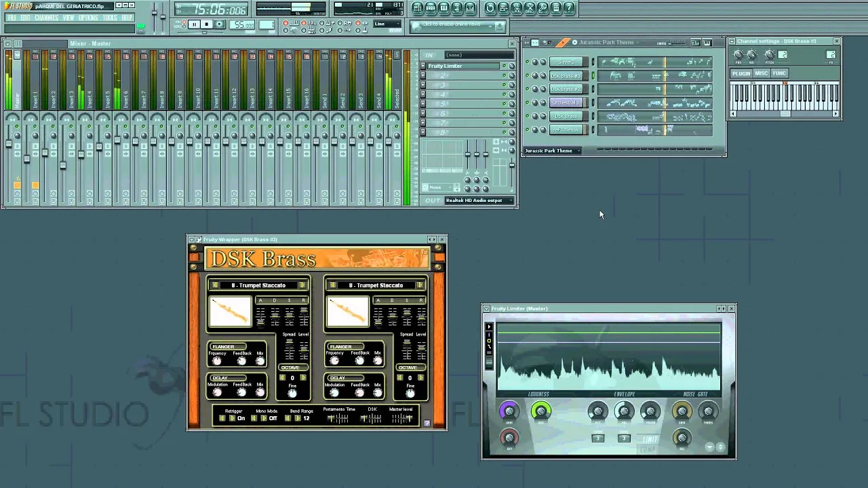Viewport: 868px width, 488px height.
Task: Open the Playlist view from the toolbar
Action: [x=418, y=8]
